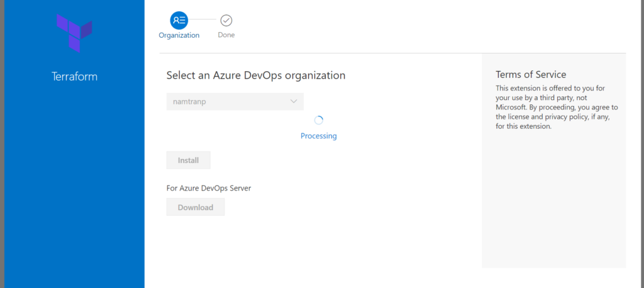Click the Organization step circle icon
The width and height of the screenshot is (644, 288).
click(x=179, y=20)
